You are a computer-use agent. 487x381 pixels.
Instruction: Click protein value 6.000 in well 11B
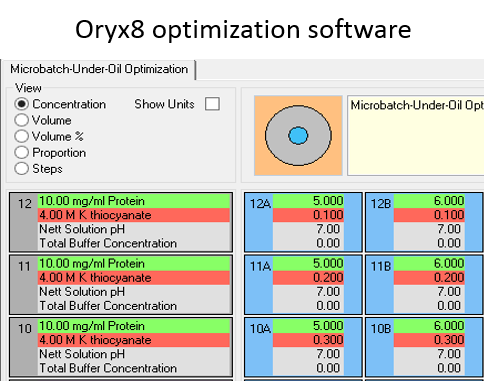[x=429, y=264]
